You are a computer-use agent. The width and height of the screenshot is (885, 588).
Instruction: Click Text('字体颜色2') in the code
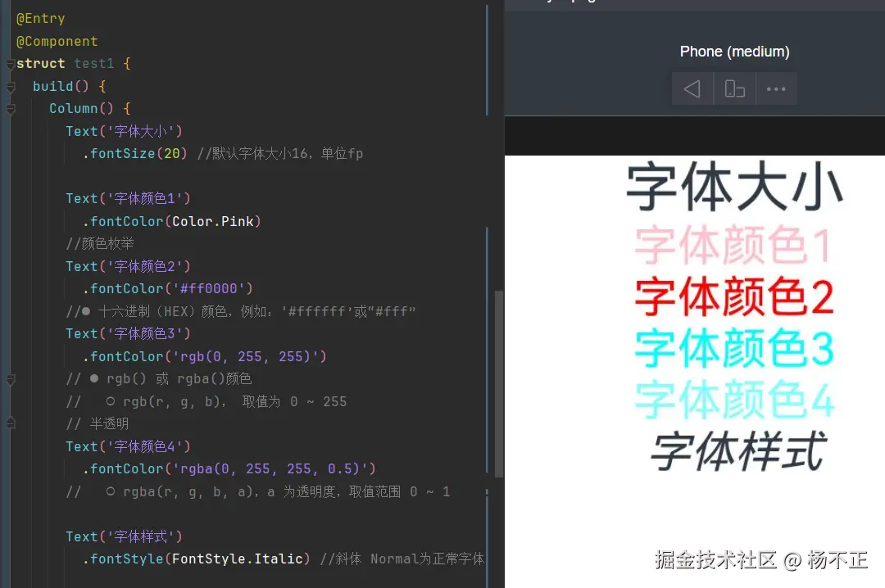(x=128, y=266)
